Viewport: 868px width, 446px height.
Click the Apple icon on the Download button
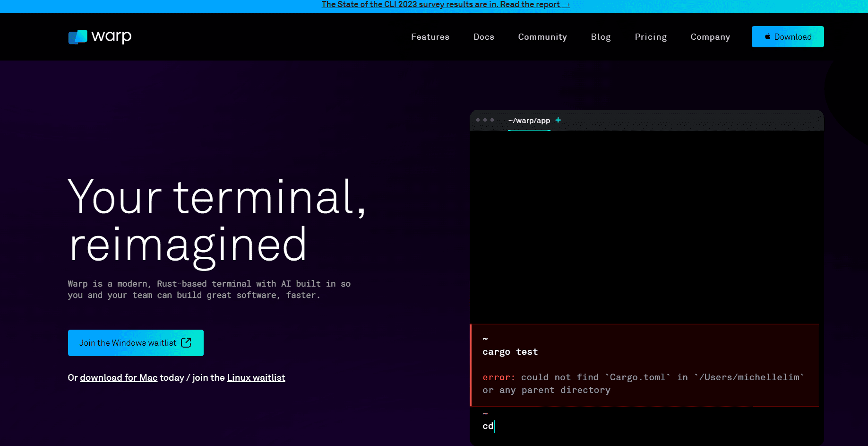tap(767, 36)
